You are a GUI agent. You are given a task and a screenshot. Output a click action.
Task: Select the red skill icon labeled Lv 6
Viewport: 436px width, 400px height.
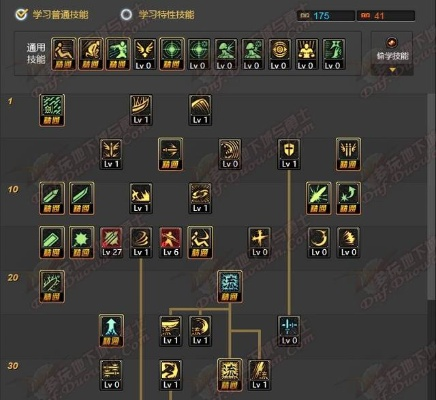pos(170,242)
